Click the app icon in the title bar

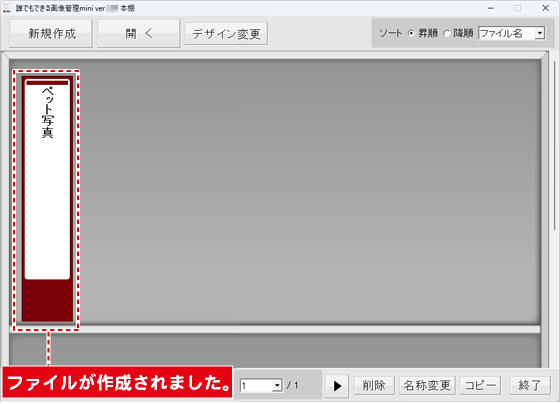point(7,8)
